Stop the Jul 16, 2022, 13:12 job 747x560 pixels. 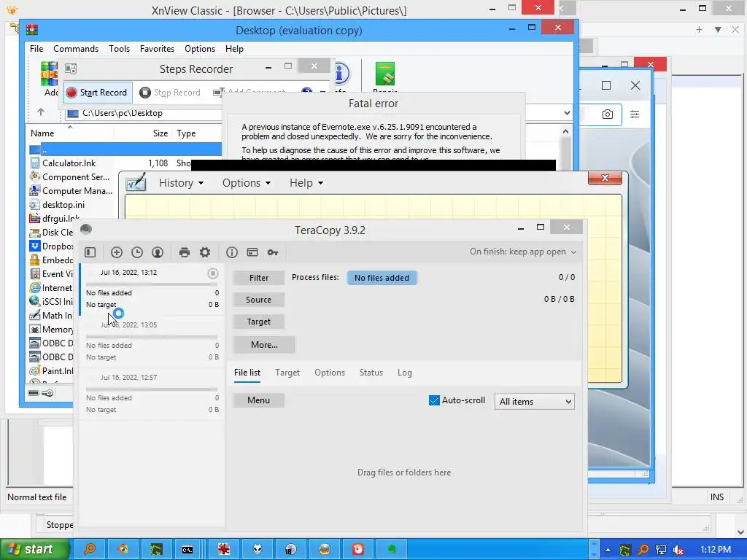(x=213, y=273)
